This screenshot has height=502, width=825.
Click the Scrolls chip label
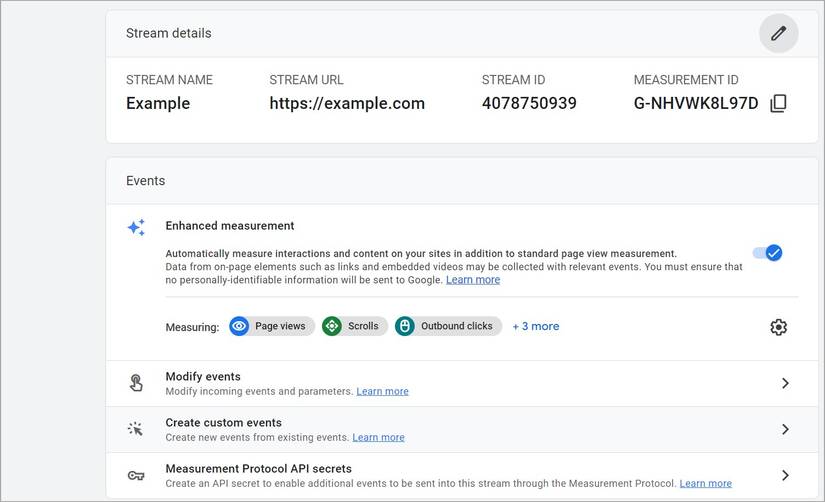(x=363, y=326)
